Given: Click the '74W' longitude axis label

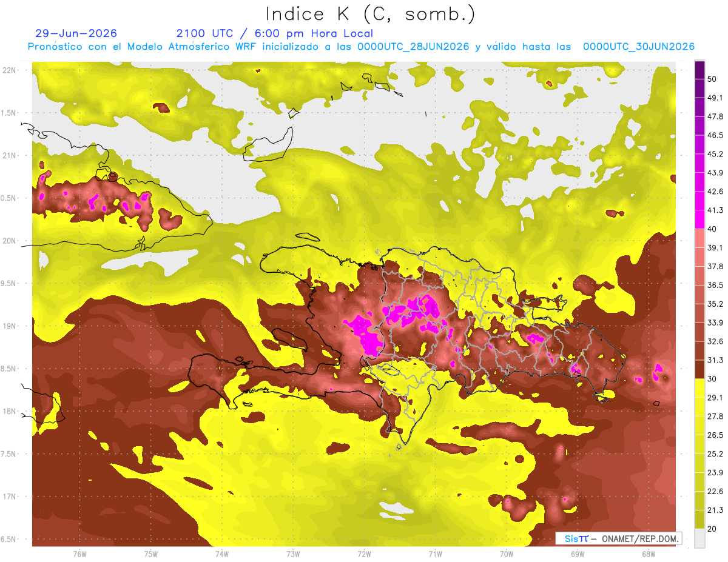Looking at the screenshot, I should (222, 554).
